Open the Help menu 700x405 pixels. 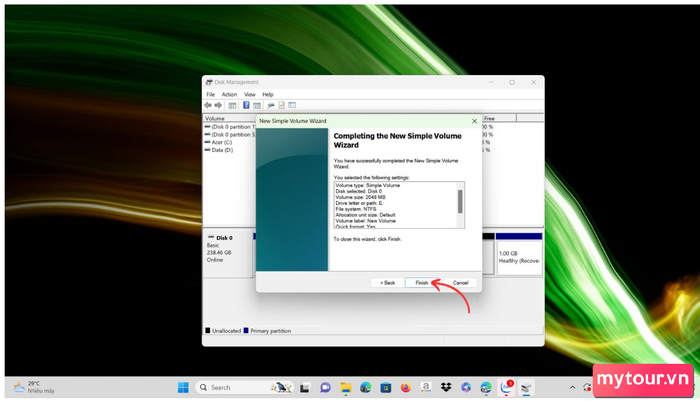268,94
